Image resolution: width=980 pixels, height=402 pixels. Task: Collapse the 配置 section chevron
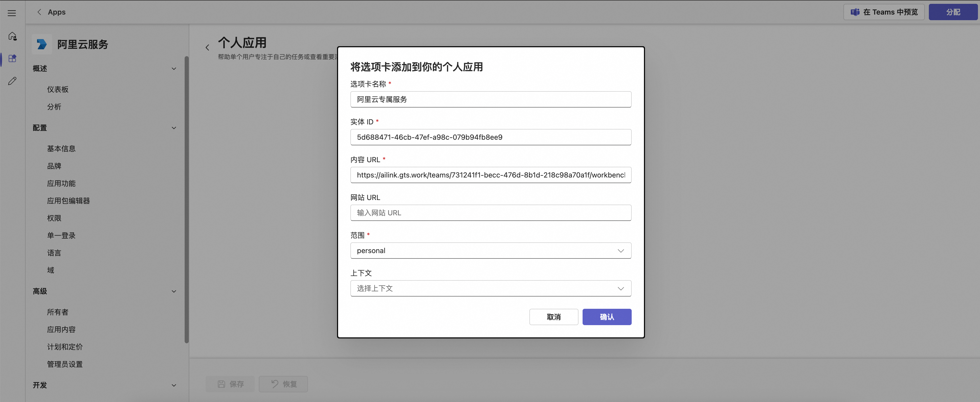click(174, 128)
